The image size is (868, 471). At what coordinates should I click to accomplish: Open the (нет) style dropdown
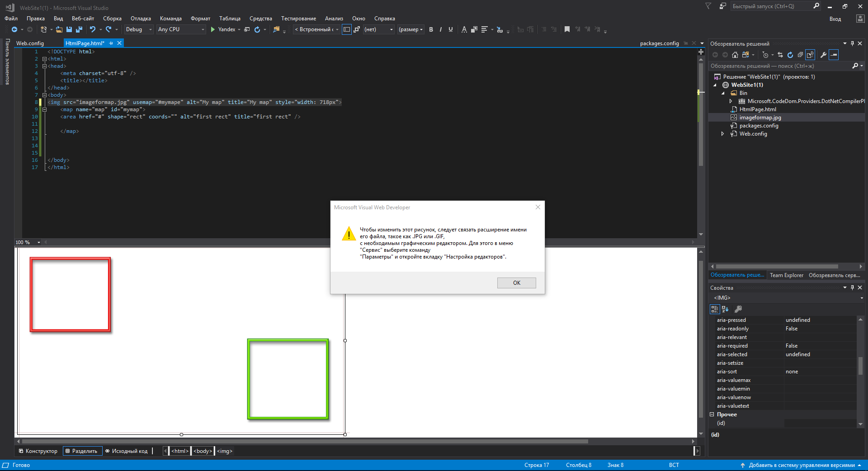(379, 29)
